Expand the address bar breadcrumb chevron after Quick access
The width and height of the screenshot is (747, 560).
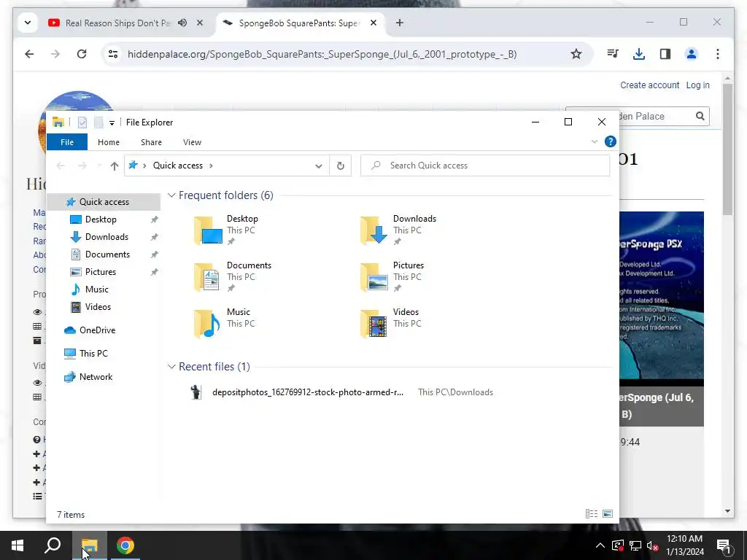[211, 166]
